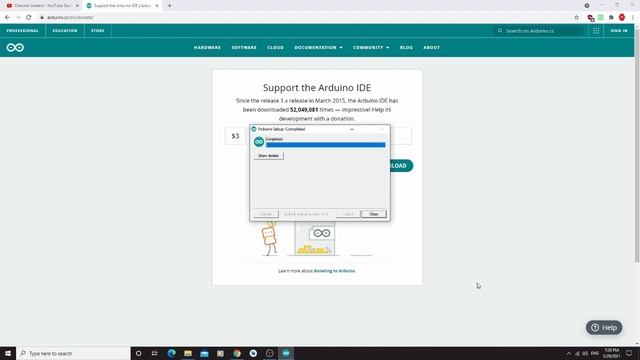Open the donating to Arduino link
This screenshot has width=640, height=360.
[334, 271]
